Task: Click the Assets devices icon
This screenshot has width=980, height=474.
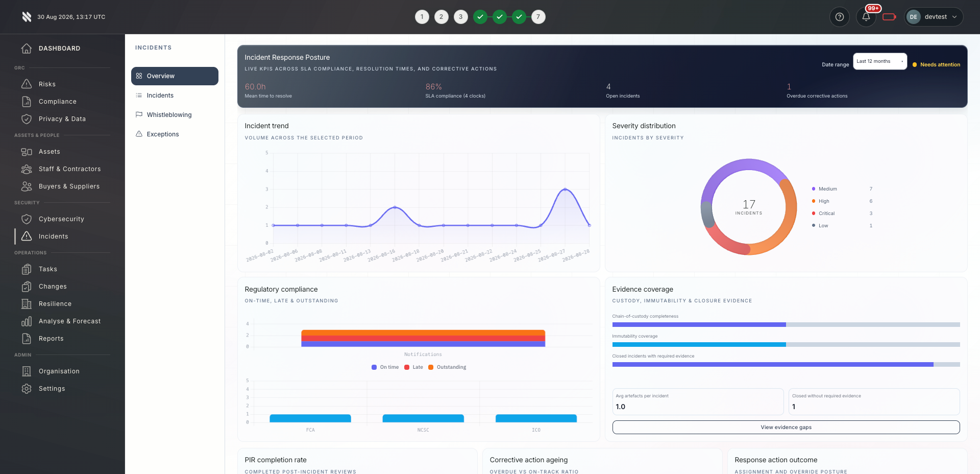Action: 27,152
